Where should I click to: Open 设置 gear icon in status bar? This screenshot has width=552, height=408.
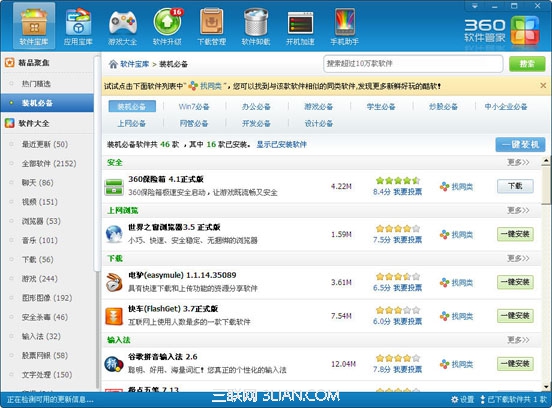click(x=455, y=400)
